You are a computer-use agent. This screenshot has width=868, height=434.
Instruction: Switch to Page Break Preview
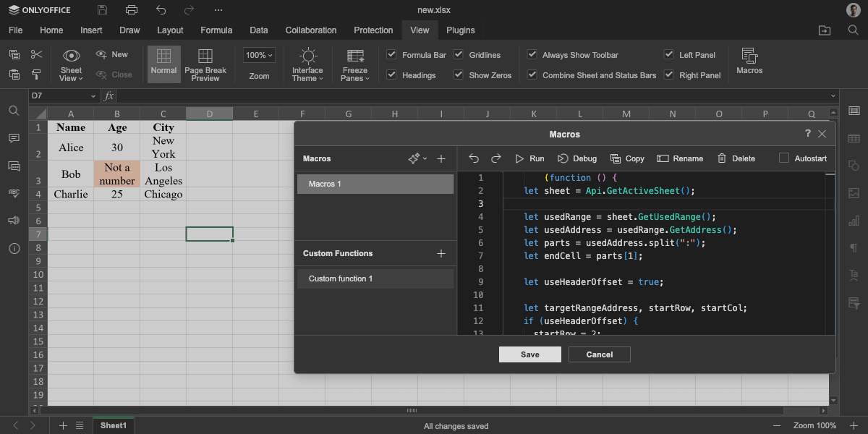[205, 64]
